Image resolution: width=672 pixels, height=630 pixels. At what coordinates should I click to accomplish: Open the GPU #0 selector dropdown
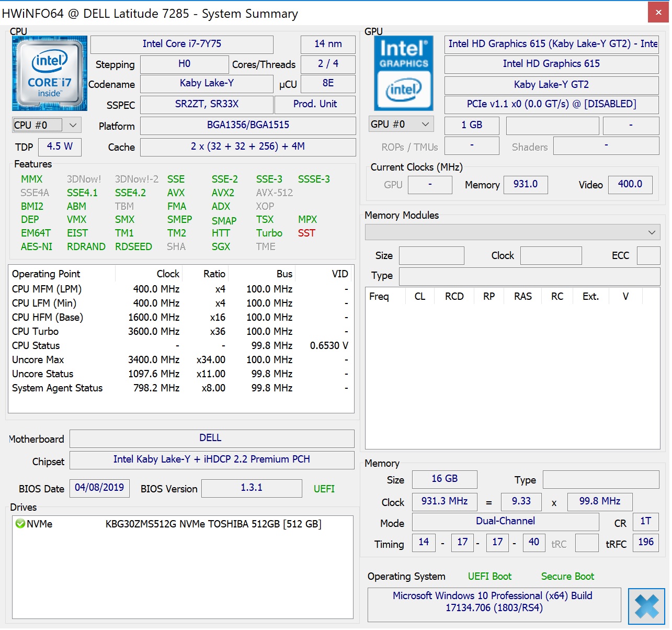[x=401, y=124]
